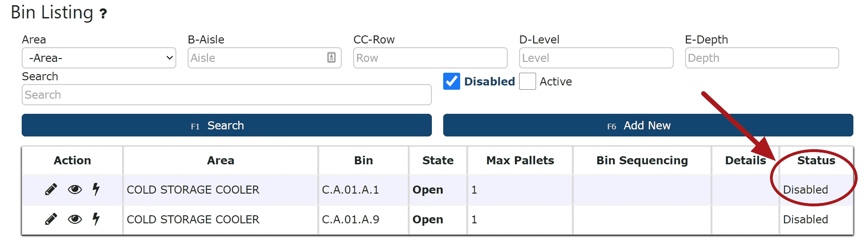Edit bin C.A.01.A.1 with pencil icon

51,189
